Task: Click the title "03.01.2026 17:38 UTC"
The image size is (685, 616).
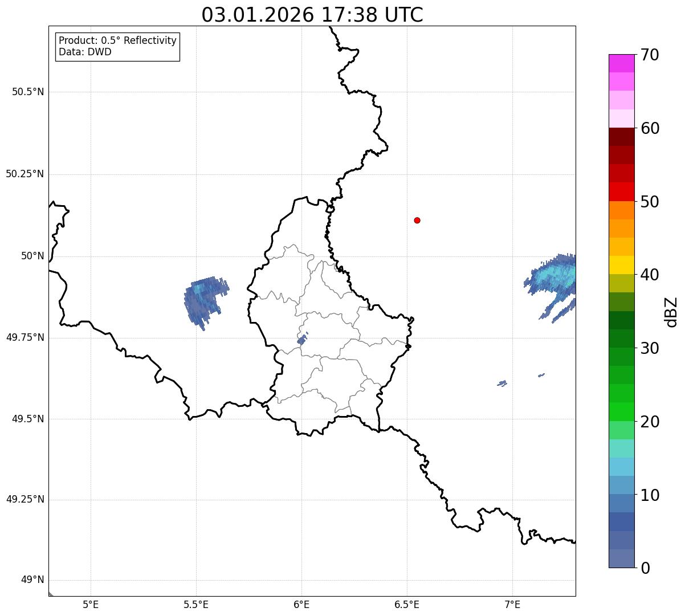Action: [312, 15]
